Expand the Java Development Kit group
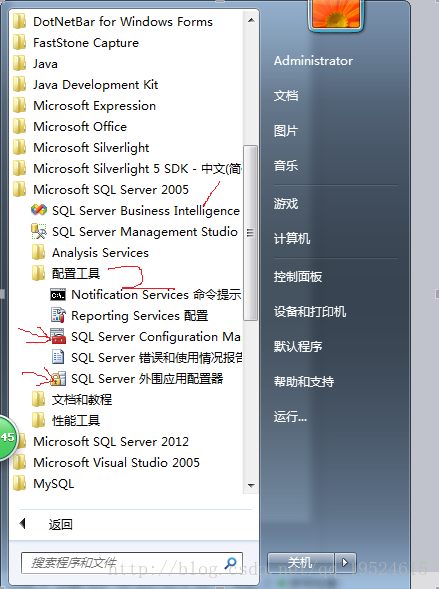Image resolution: width=439 pixels, height=589 pixels. click(95, 85)
